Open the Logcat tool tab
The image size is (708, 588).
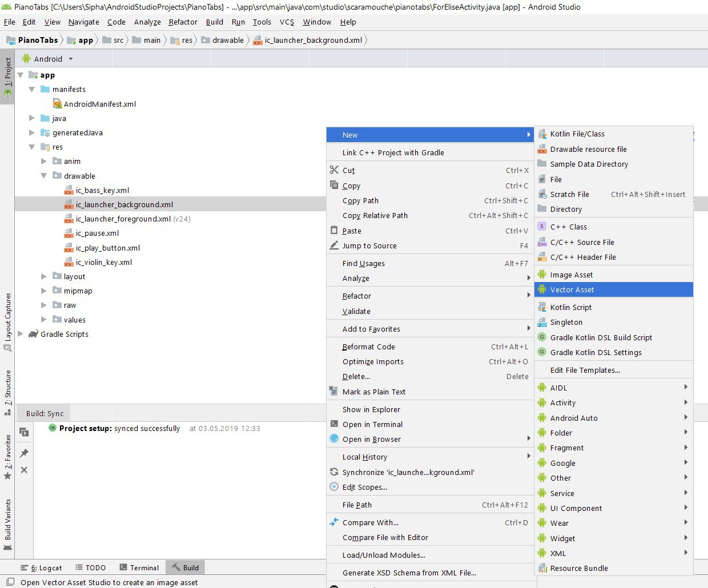41,567
